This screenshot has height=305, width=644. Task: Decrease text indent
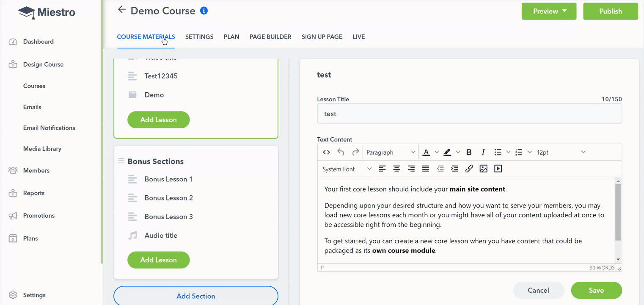point(440,169)
